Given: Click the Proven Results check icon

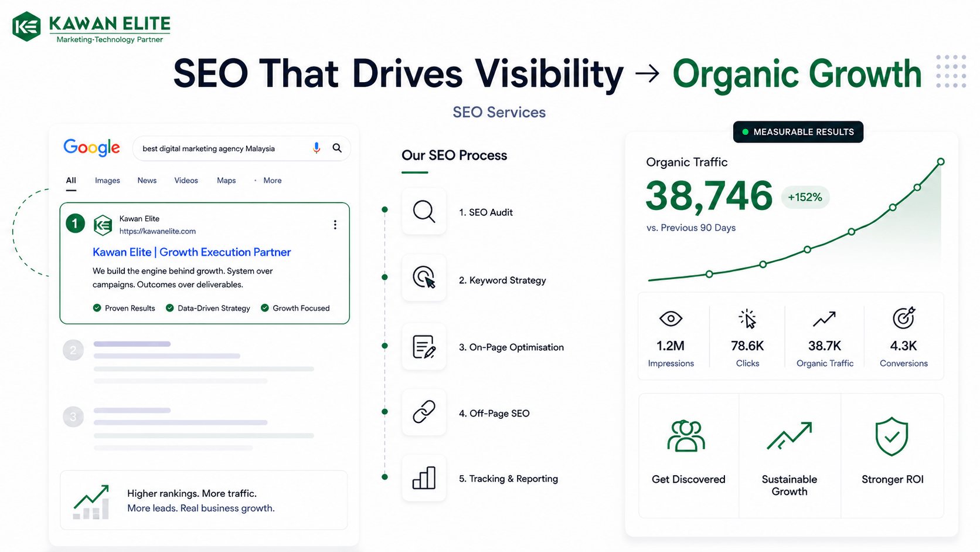Looking at the screenshot, I should (x=97, y=308).
